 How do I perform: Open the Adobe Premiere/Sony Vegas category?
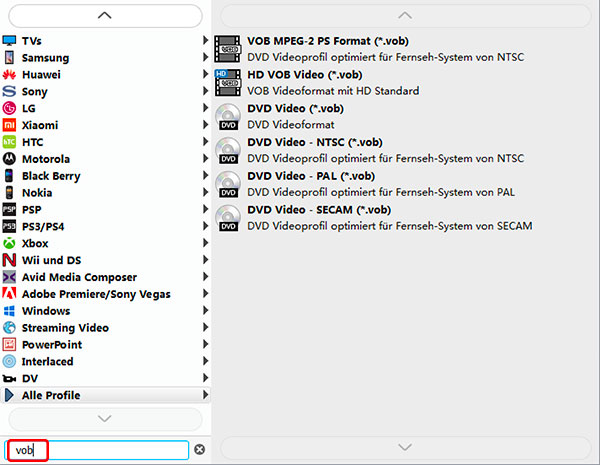pyautogui.click(x=105, y=294)
